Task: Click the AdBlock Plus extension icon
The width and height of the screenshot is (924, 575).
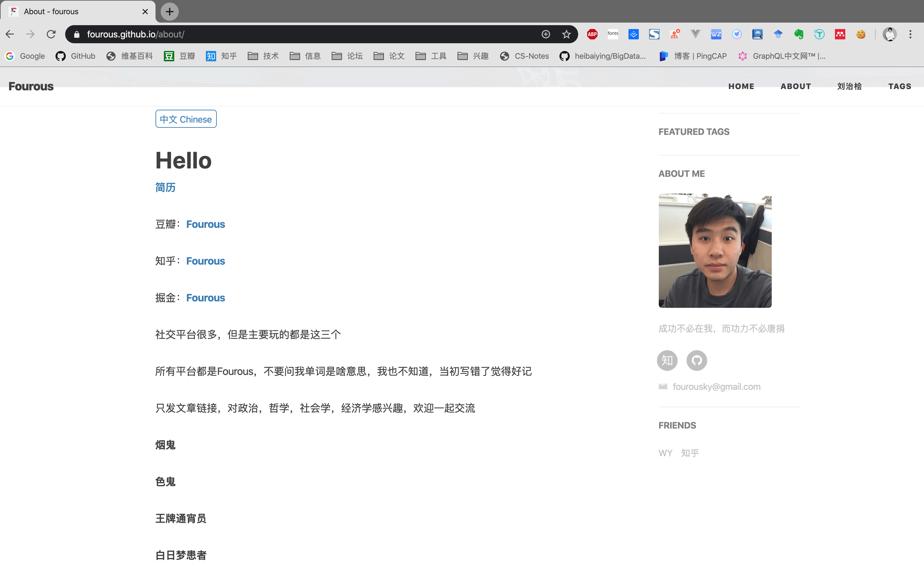Action: click(x=592, y=34)
